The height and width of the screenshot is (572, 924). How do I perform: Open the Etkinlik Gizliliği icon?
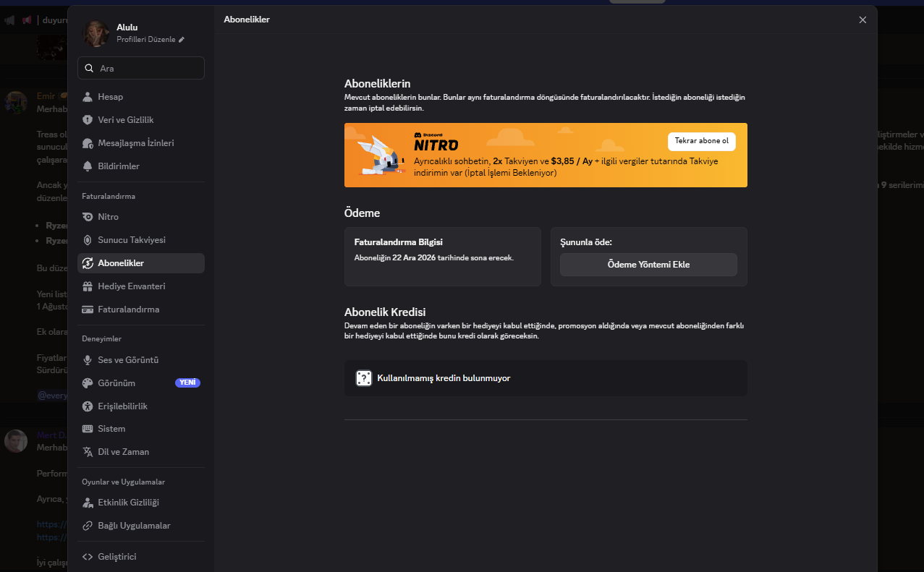pyautogui.click(x=88, y=503)
